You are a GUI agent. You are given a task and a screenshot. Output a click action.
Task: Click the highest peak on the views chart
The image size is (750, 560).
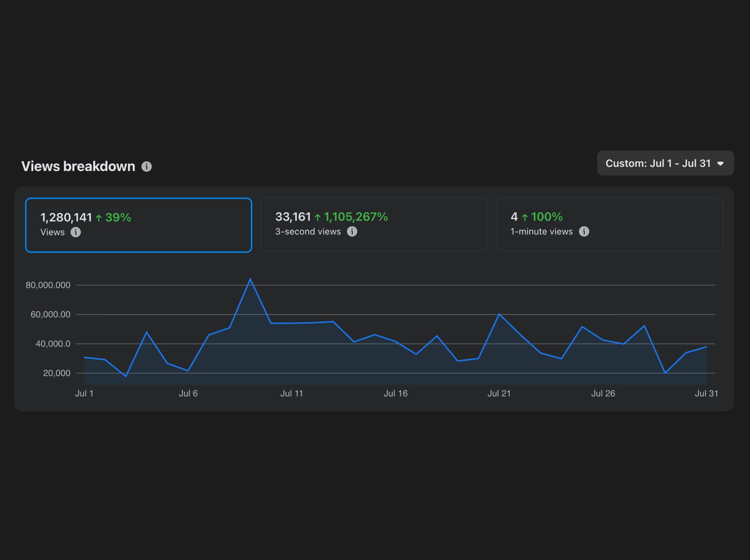pyautogui.click(x=250, y=279)
